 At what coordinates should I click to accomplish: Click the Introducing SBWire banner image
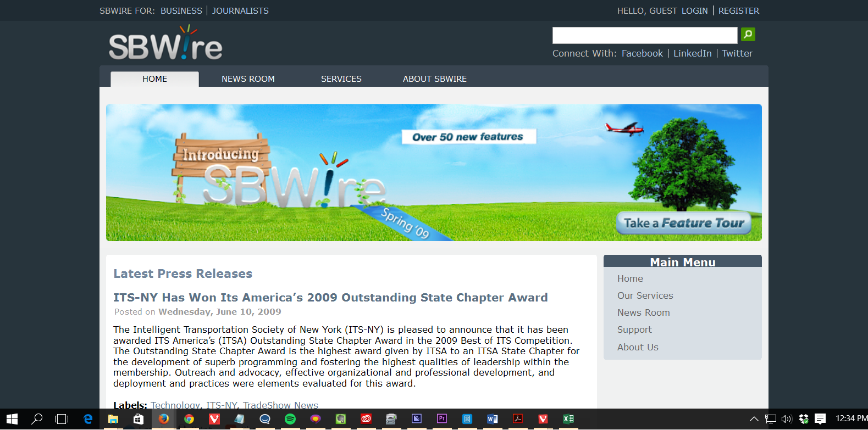(x=434, y=172)
